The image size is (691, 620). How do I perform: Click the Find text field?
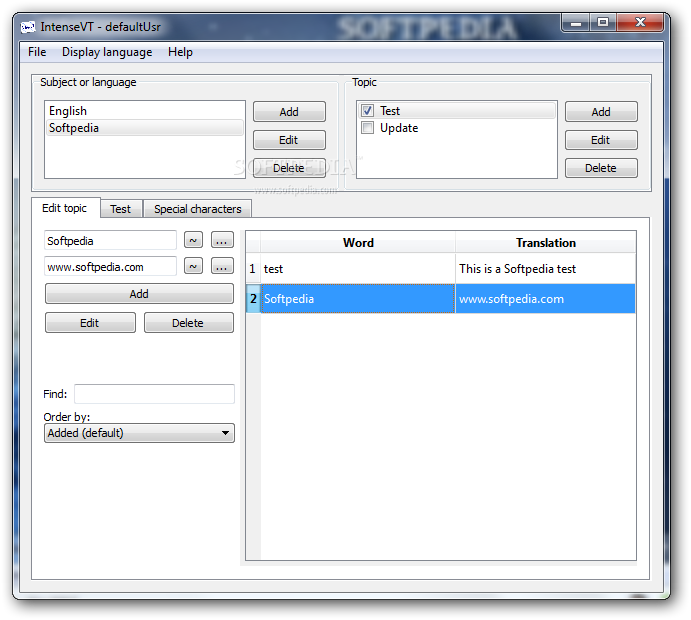coord(154,394)
